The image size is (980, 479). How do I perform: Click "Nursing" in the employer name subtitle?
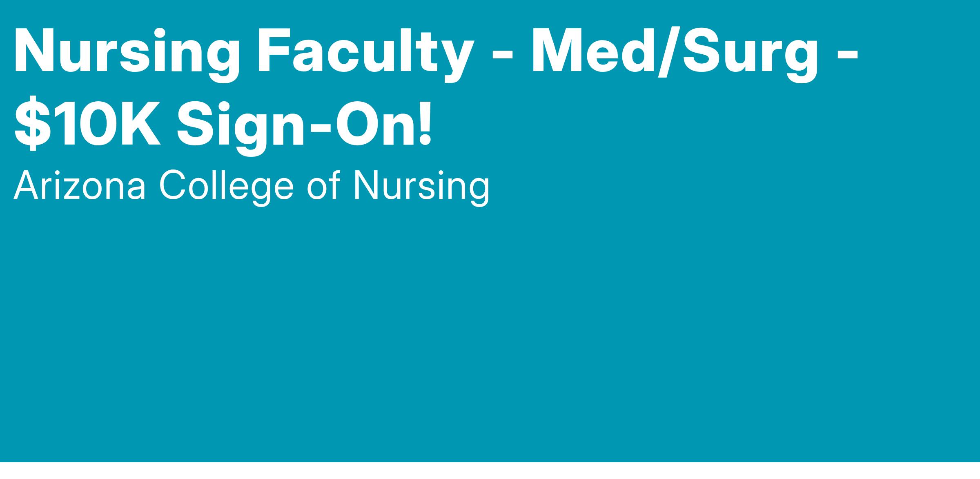tap(421, 187)
